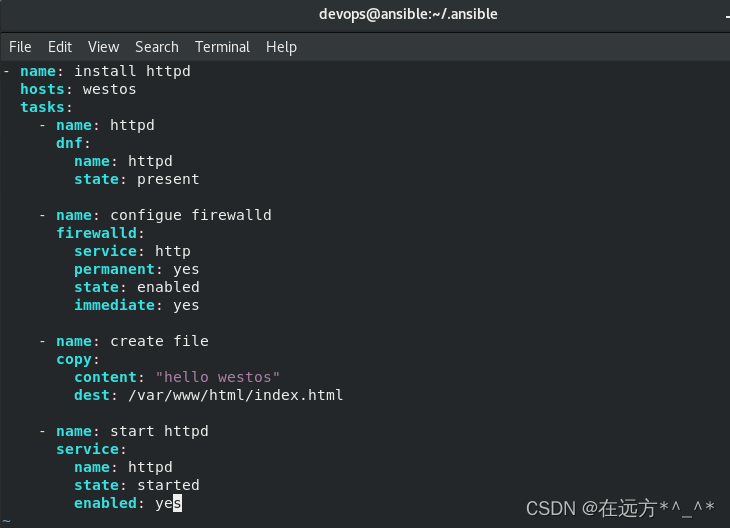Open the Edit menu
Screen dimensions: 730x528
60,47
